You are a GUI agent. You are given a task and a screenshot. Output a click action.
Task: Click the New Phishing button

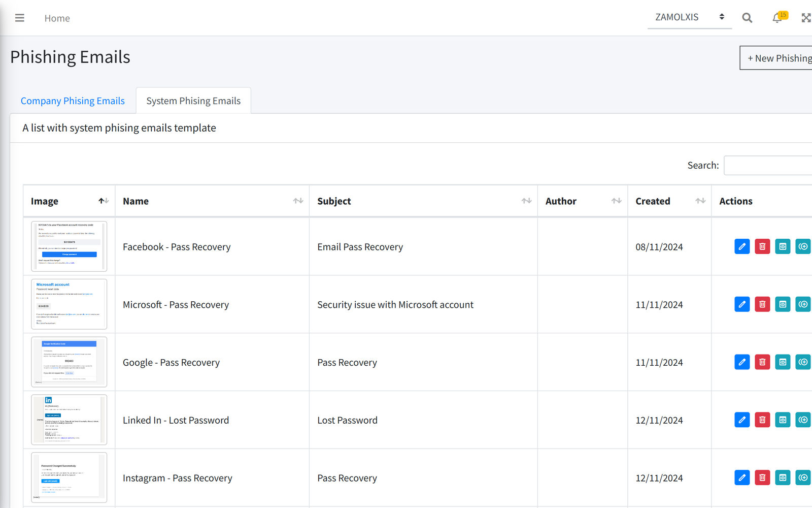tap(776, 58)
